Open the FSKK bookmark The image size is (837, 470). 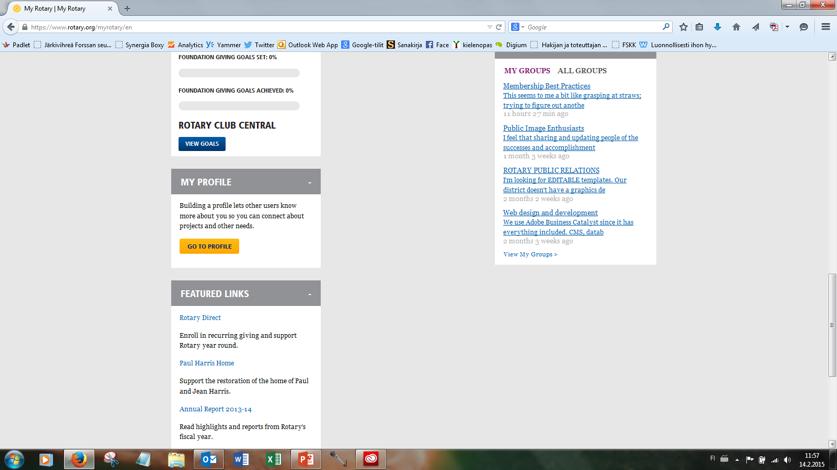coord(624,45)
